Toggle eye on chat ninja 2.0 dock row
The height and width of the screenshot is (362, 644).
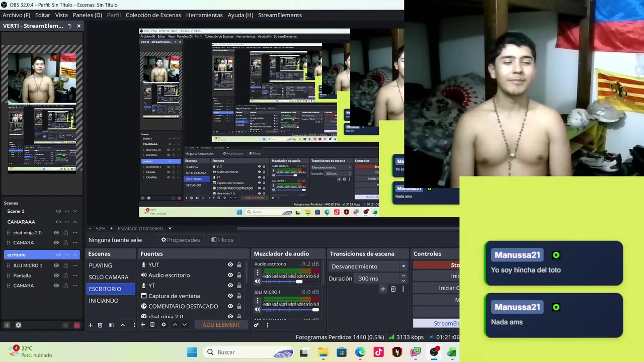pos(56,233)
